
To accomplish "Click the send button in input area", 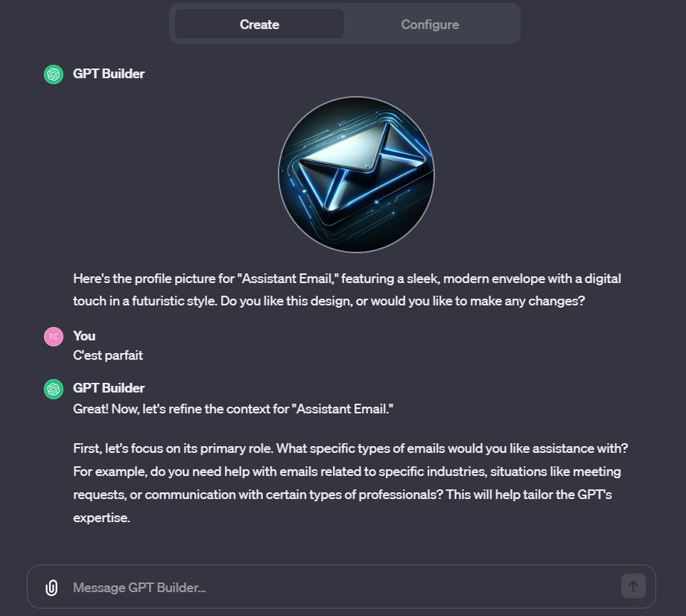I will tap(632, 586).
